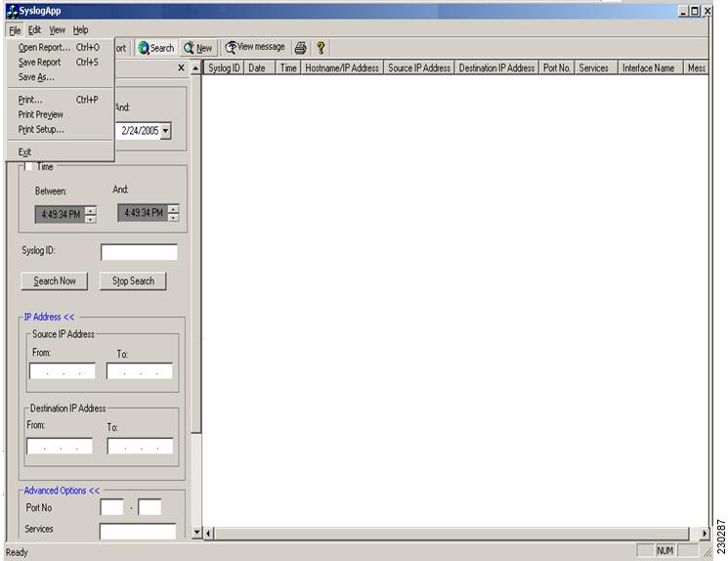Click the And time field
This screenshot has width=728, height=561.
tap(144, 213)
